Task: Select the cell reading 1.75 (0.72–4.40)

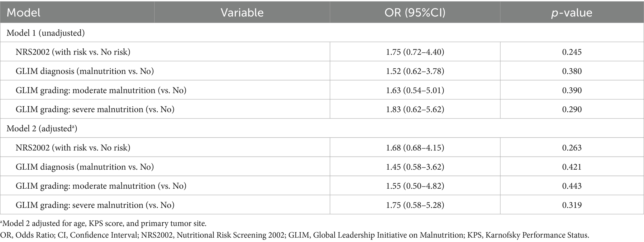Action: pyautogui.click(x=415, y=52)
